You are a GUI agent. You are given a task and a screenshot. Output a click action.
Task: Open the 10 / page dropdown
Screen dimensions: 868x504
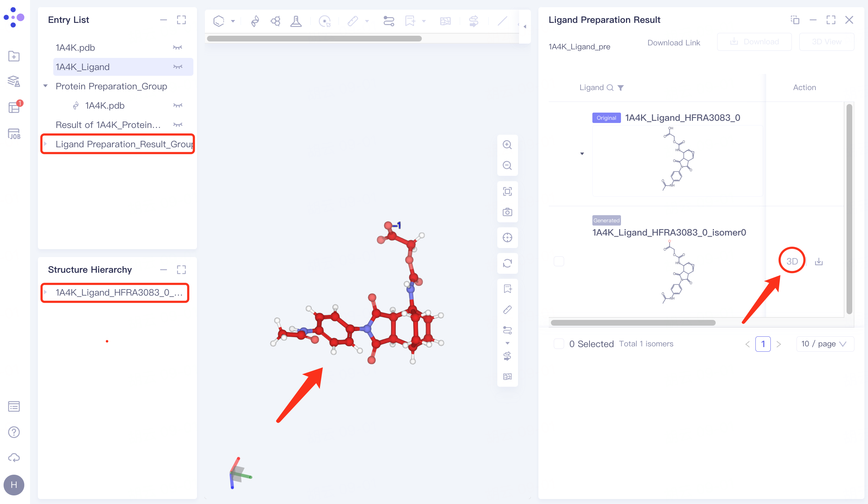824,344
